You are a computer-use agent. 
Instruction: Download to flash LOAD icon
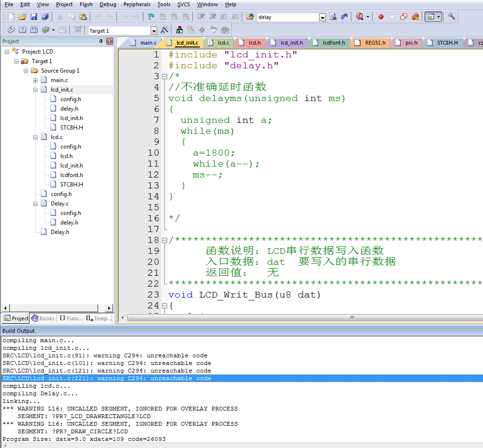click(x=78, y=30)
